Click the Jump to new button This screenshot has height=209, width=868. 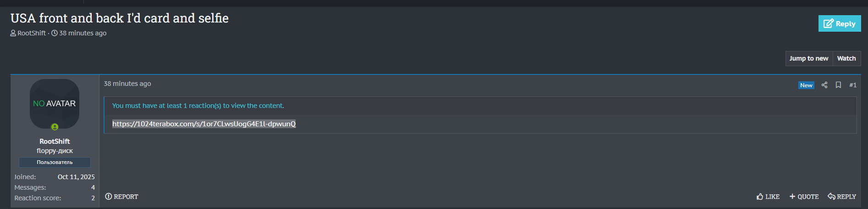point(809,58)
